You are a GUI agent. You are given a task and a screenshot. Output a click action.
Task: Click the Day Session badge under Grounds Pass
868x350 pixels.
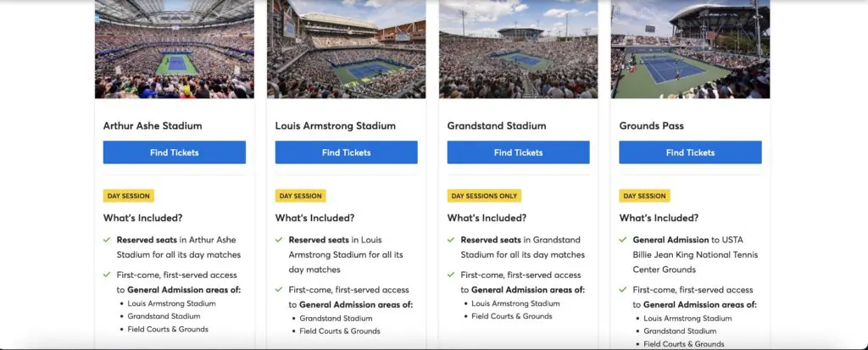644,196
